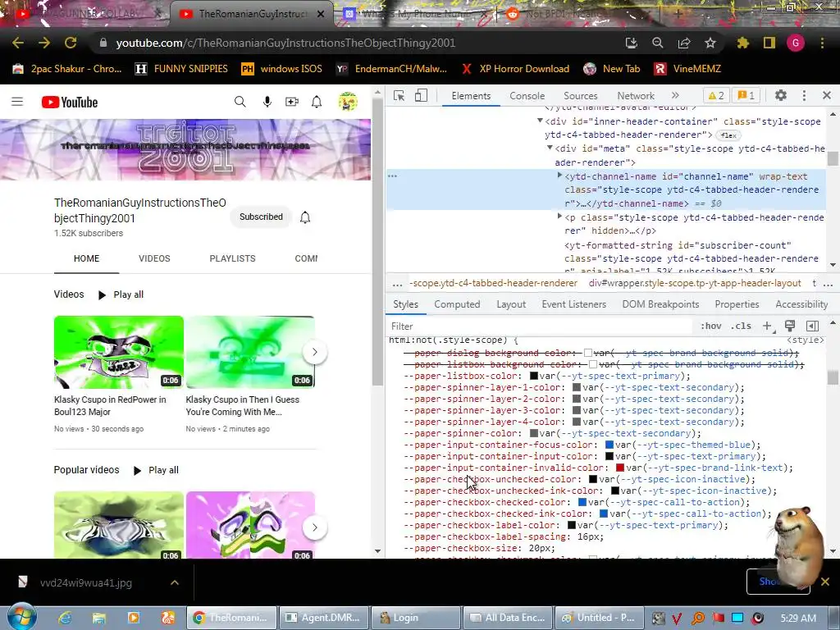Click the install app icon in address bar

pyautogui.click(x=631, y=43)
